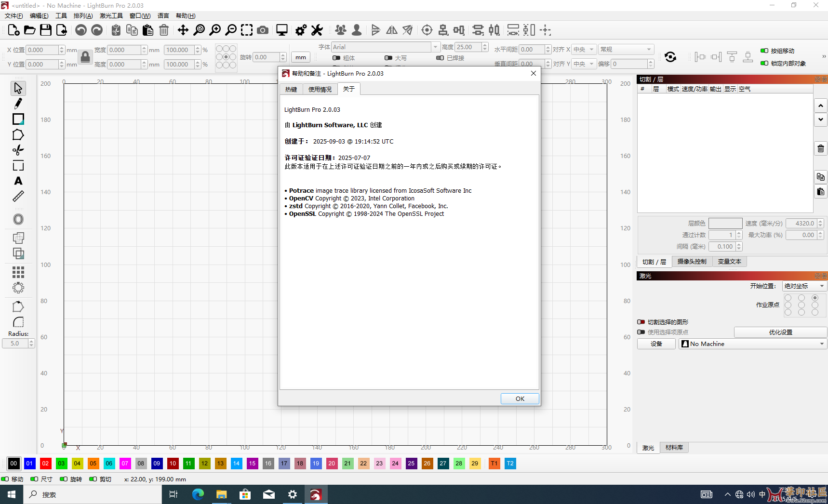Switch to the 材料库 tab
Screen dimensions: 828x504
[x=674, y=448]
